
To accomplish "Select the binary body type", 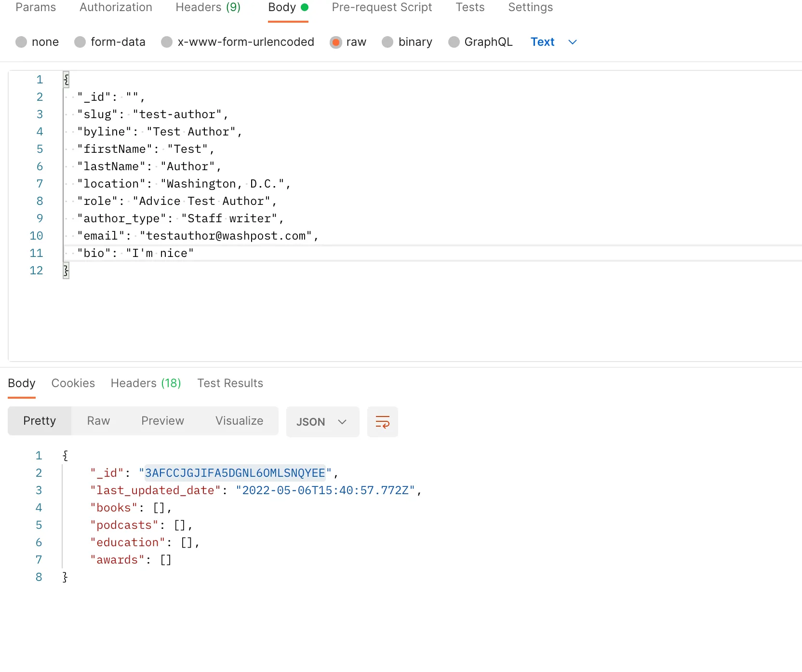I will pyautogui.click(x=407, y=42).
